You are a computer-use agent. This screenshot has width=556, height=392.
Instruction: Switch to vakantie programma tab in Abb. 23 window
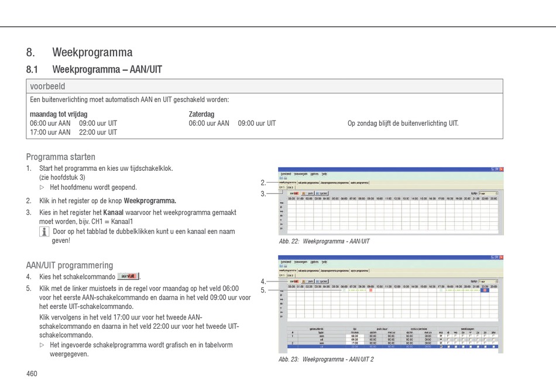[308, 271]
